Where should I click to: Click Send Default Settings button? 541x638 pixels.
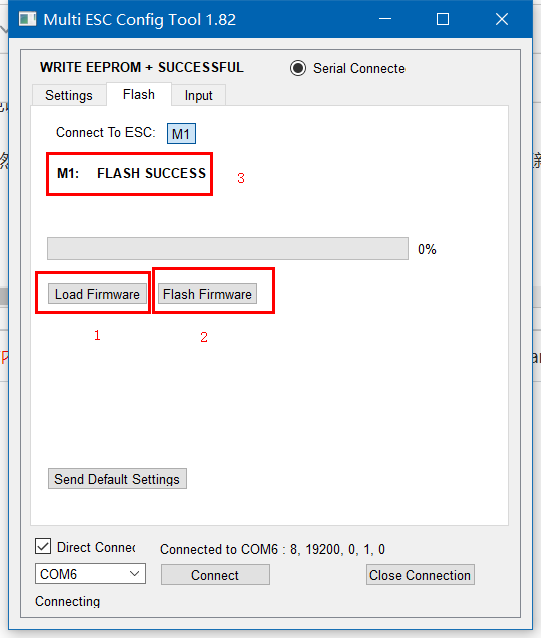[x=117, y=479]
